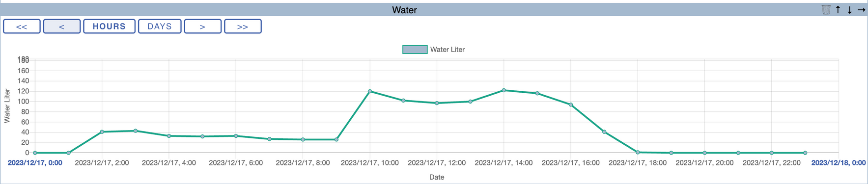Click the right arrow icon in header
This screenshot has height=184, width=868.
click(x=861, y=10)
